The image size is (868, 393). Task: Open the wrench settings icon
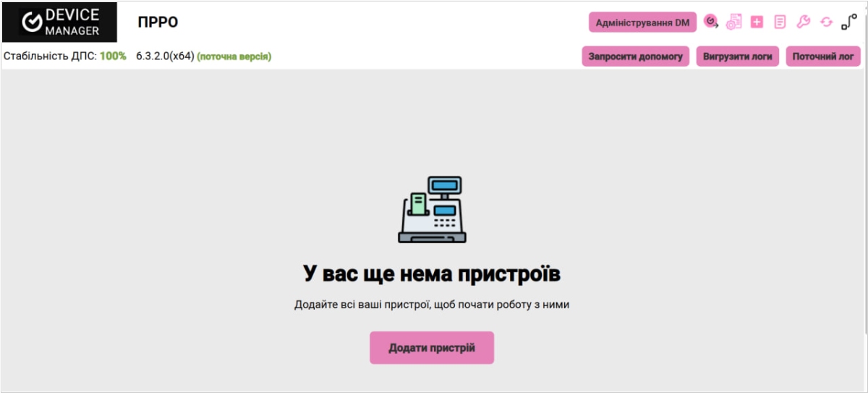[x=803, y=22]
